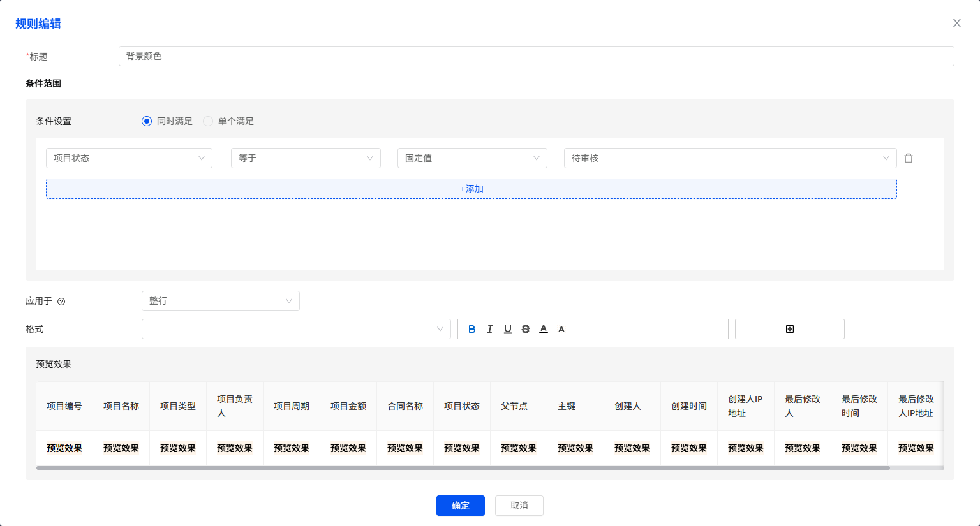Open the 项目状态 field dropdown
Viewport: 980px width, 526px height.
point(129,158)
